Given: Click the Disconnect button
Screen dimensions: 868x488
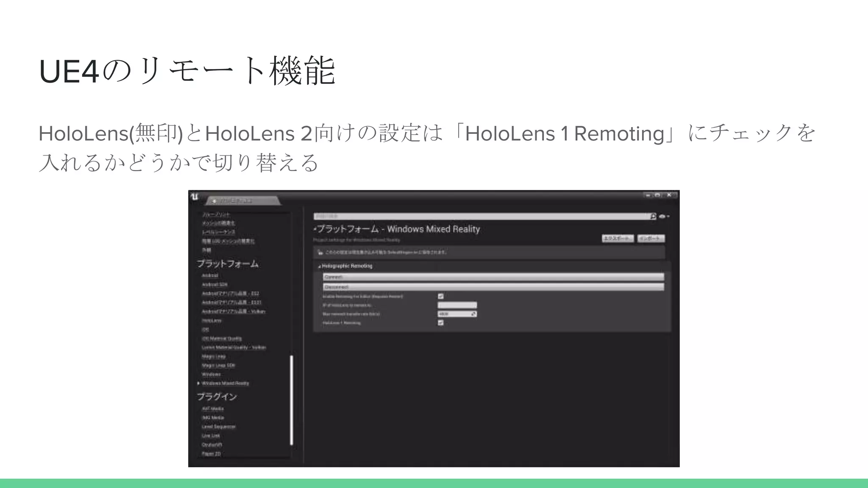Looking at the screenshot, I should tap(493, 287).
